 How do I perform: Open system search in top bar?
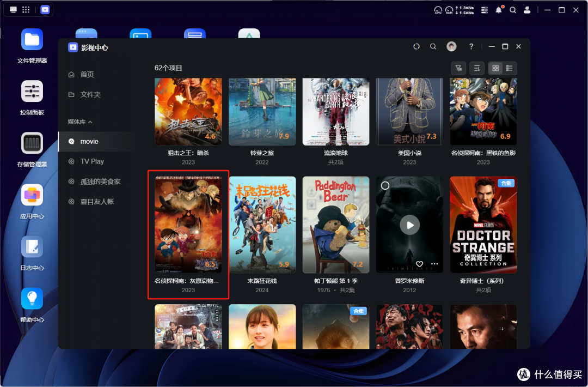point(513,10)
